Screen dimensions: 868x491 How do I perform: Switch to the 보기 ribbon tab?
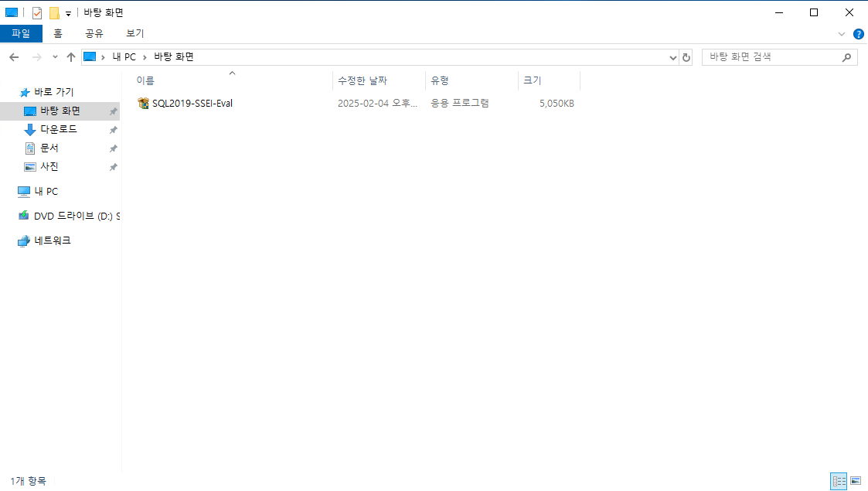(134, 33)
